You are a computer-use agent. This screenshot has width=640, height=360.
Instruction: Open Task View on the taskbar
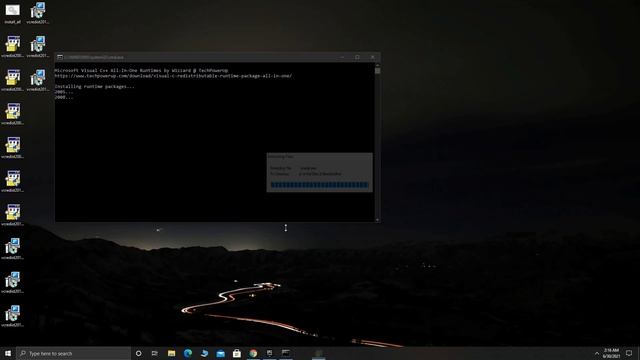(x=155, y=353)
